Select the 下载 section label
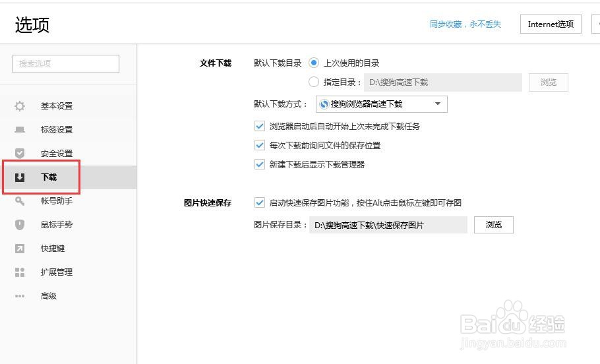The image size is (600, 364). point(49,177)
